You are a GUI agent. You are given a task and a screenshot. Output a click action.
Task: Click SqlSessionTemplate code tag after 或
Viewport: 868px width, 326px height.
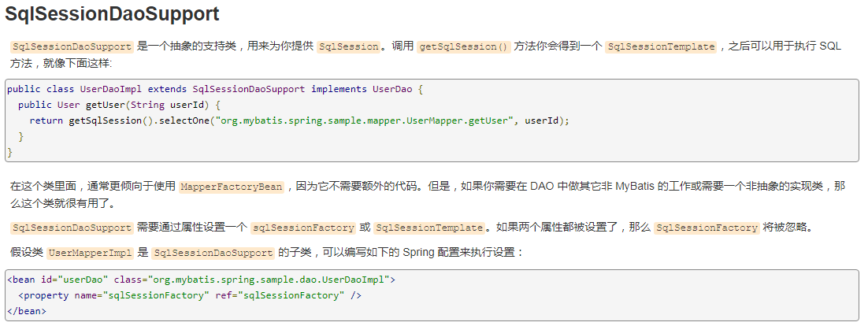[429, 228]
